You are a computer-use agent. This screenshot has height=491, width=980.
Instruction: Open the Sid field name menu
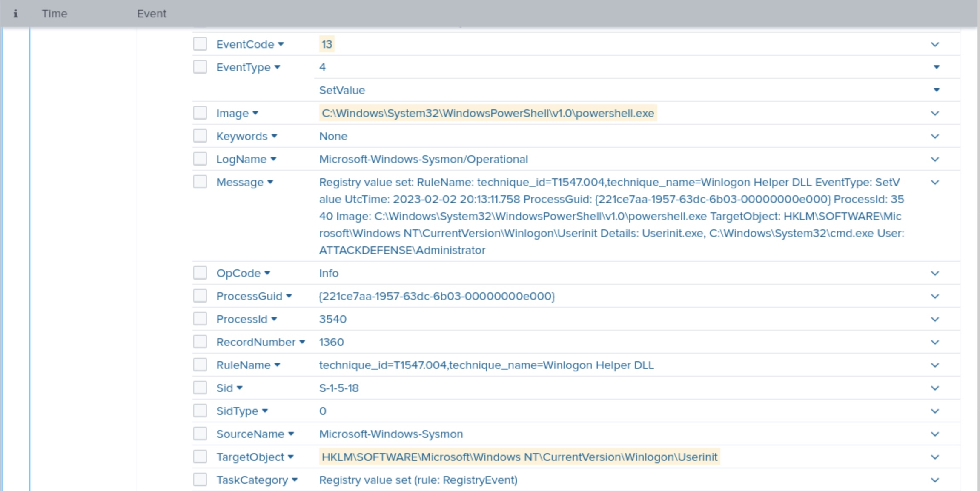229,388
